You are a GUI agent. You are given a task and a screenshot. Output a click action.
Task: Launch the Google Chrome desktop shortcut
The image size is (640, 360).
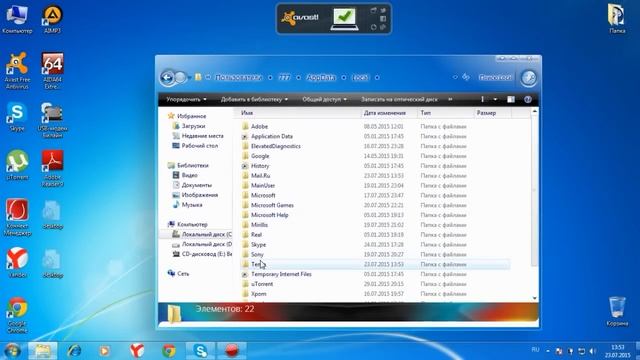click(x=17, y=315)
